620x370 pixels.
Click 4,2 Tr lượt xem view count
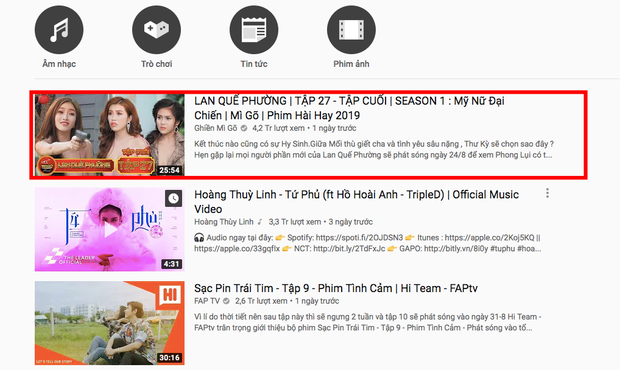[278, 128]
